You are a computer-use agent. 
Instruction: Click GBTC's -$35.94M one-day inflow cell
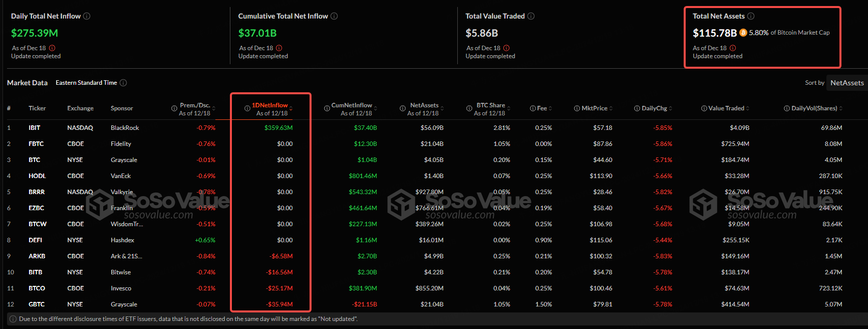click(279, 304)
